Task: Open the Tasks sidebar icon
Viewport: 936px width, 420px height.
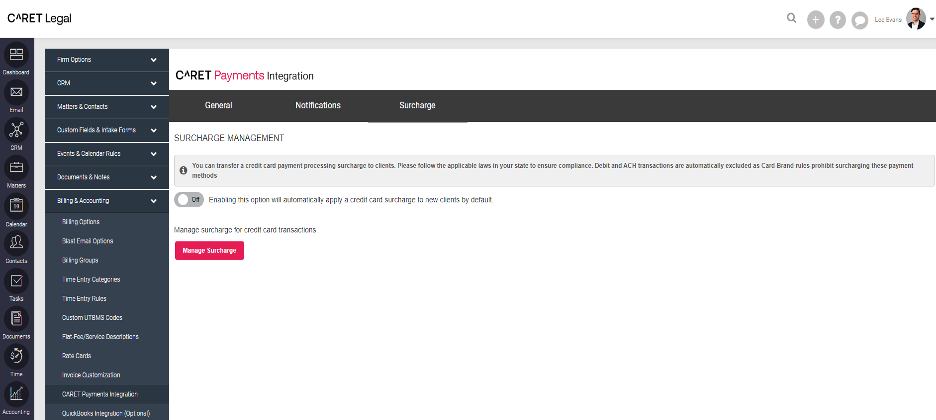Action: tap(16, 280)
